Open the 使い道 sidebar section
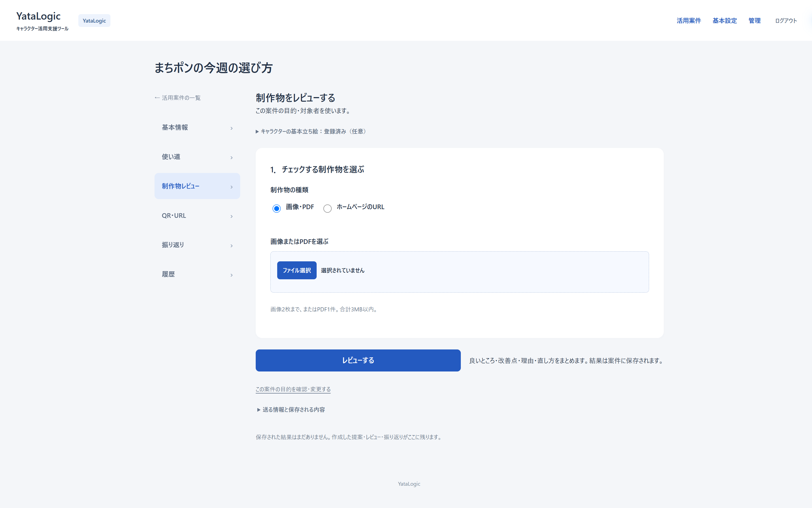The width and height of the screenshot is (812, 508). (197, 157)
